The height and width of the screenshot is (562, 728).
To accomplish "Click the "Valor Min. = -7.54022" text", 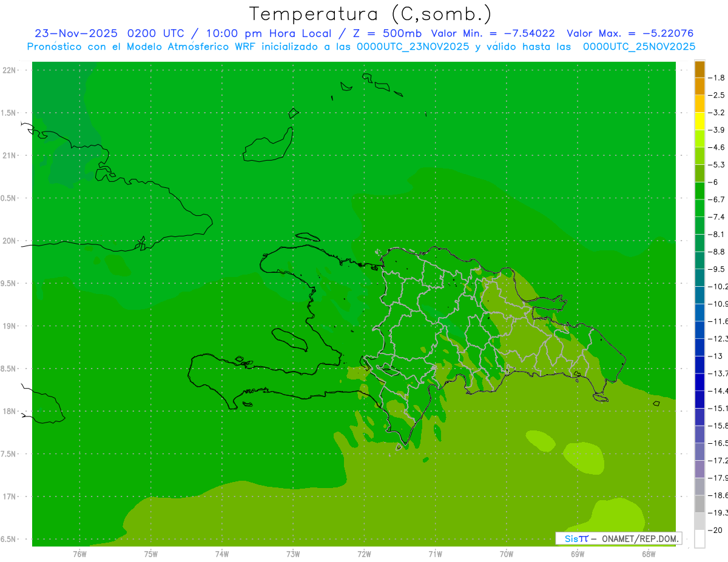I will (492, 33).
